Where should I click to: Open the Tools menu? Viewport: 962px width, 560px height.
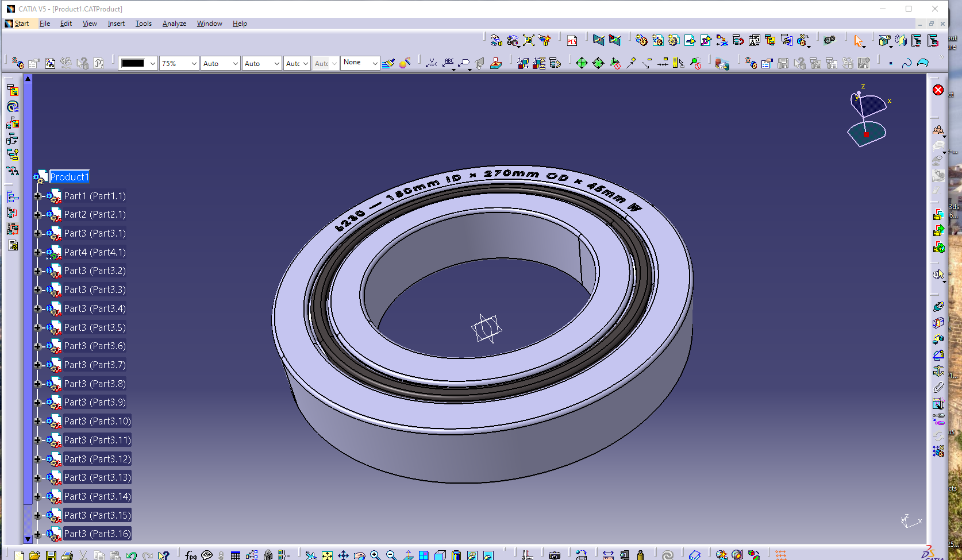coord(144,24)
